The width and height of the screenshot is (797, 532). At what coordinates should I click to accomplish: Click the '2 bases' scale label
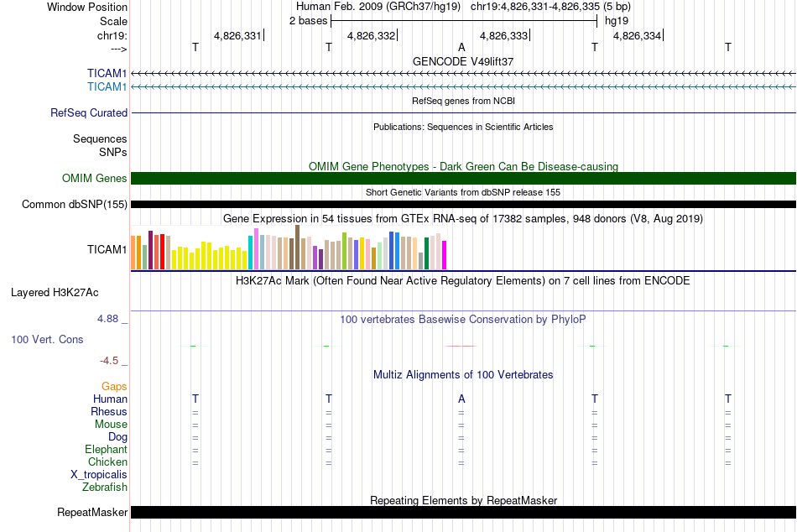tap(308, 21)
